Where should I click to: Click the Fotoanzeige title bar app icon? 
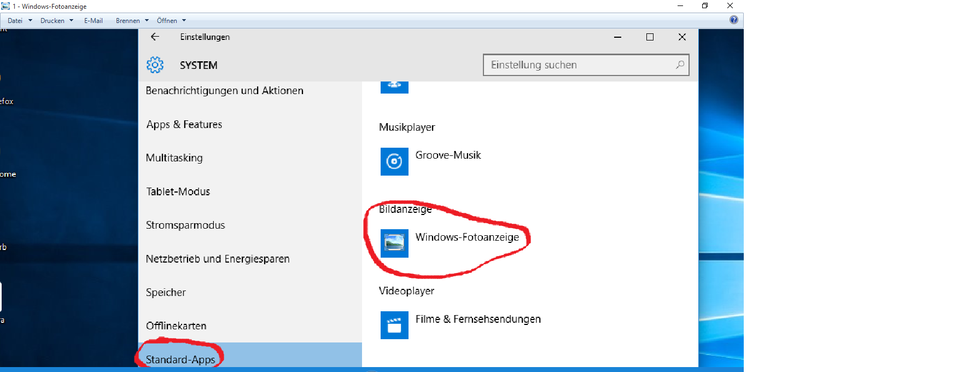tap(5, 6)
